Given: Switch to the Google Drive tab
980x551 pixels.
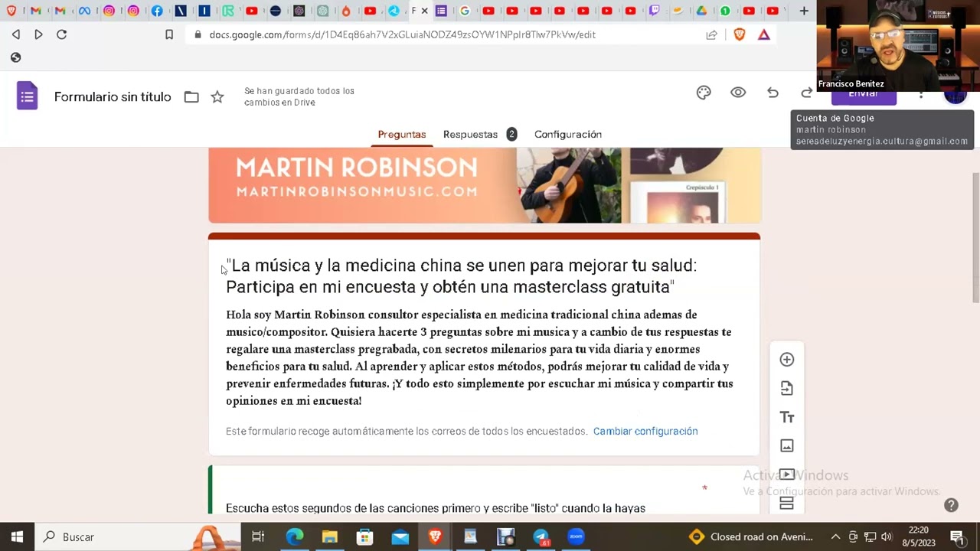Looking at the screenshot, I should coord(701,11).
